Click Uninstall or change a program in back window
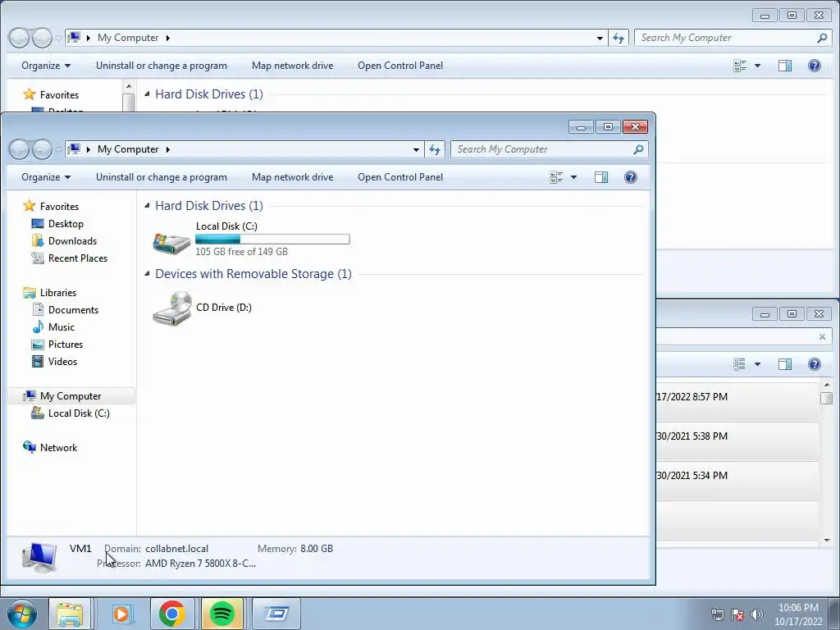 pyautogui.click(x=162, y=66)
